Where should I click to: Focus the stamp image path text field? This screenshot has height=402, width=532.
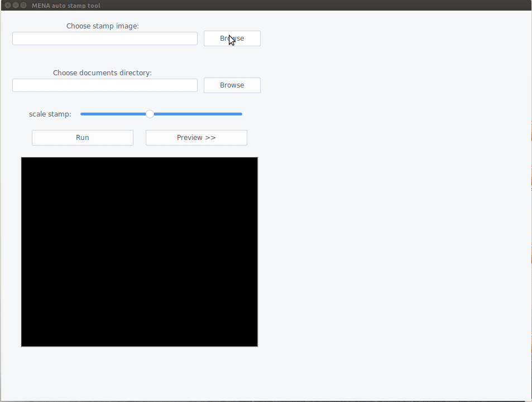point(105,38)
